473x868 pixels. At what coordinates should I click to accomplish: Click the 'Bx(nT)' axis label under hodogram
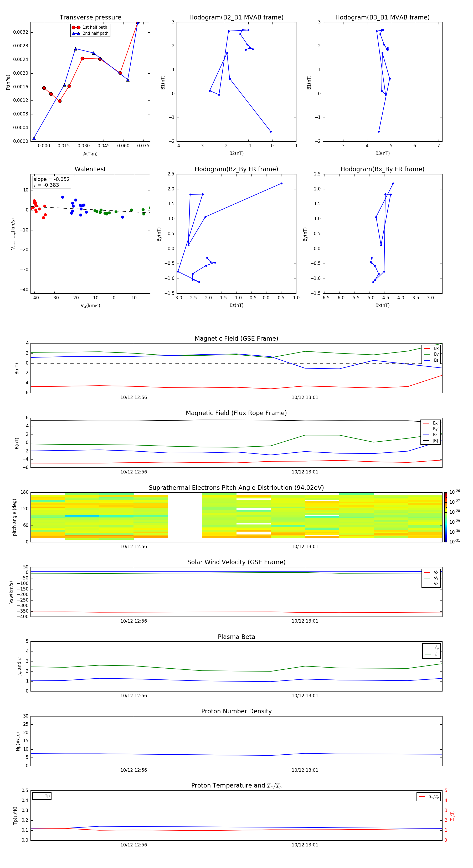382,305
